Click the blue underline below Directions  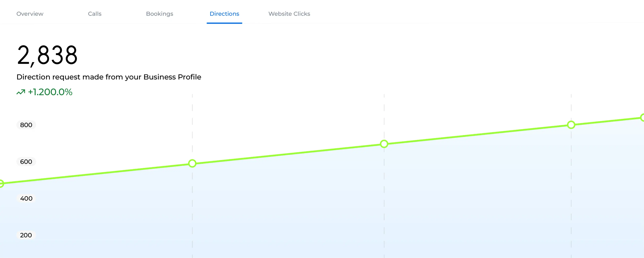pyautogui.click(x=224, y=23)
